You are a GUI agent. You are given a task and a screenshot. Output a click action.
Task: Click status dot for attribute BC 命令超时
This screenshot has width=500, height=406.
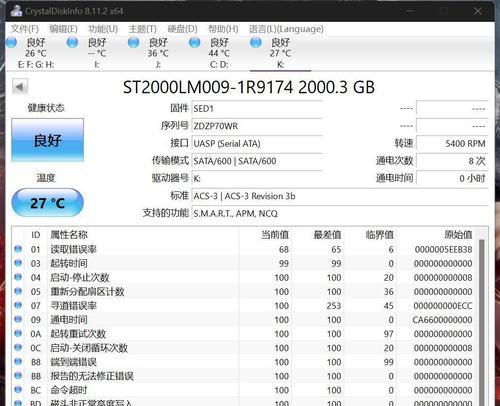coord(18,389)
